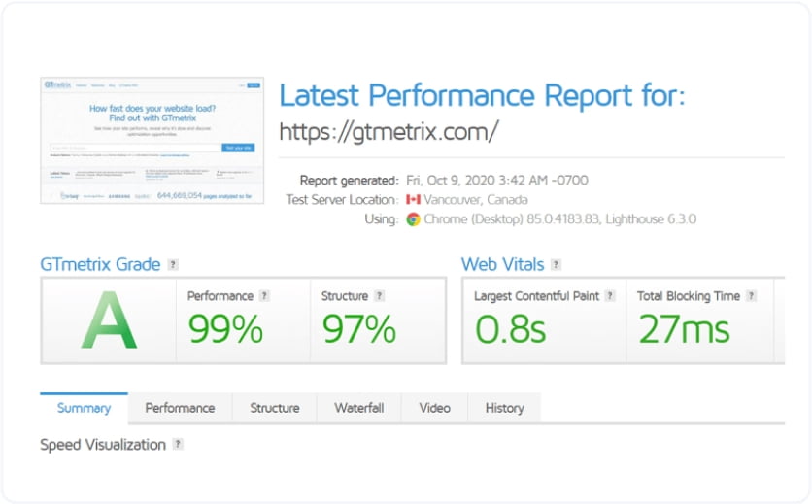Image resolution: width=812 pixels, height=504 pixels.
Task: Show help for Total Blocking Time
Action: click(751, 296)
